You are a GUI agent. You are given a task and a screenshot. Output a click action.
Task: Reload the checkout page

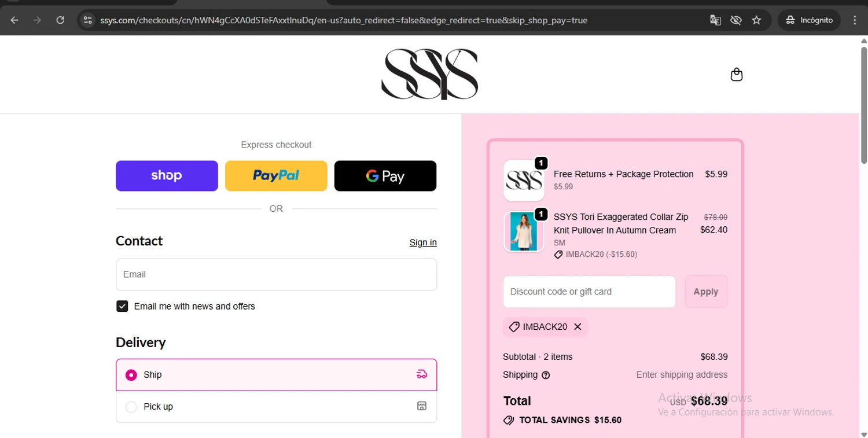[60, 20]
